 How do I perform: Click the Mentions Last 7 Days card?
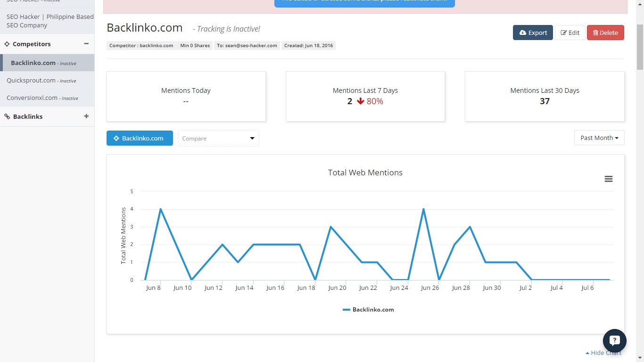pyautogui.click(x=365, y=96)
